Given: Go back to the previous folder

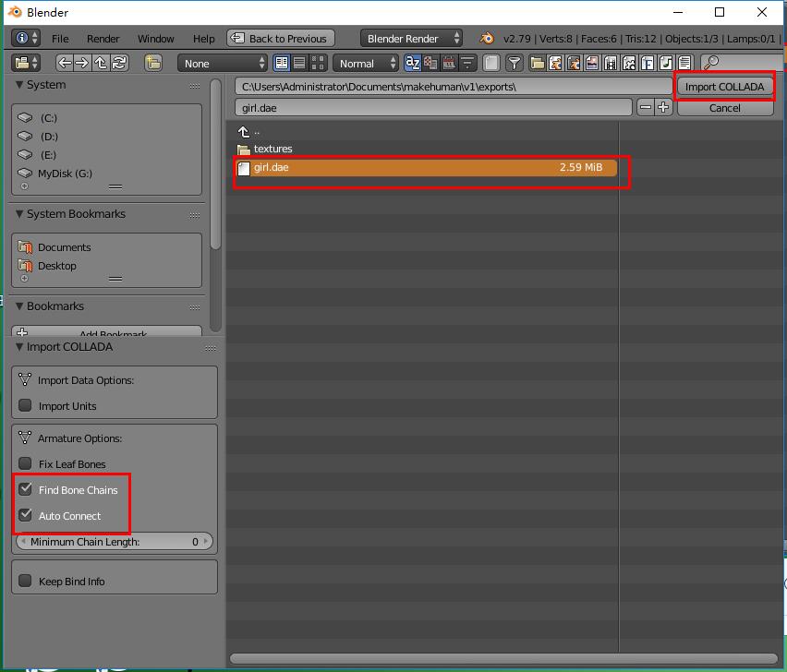Looking at the screenshot, I should pos(65,63).
